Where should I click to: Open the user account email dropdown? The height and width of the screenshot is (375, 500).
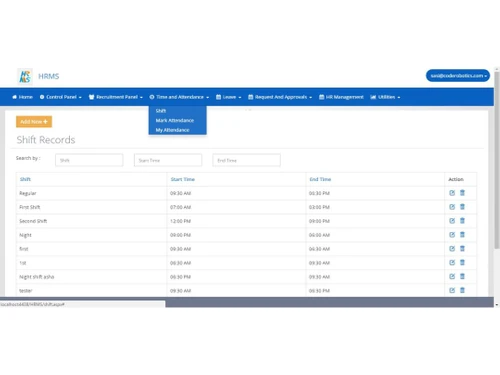(x=458, y=76)
